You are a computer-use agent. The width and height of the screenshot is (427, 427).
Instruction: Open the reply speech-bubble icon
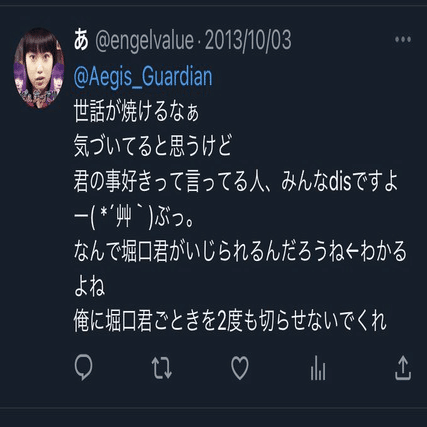click(x=83, y=368)
